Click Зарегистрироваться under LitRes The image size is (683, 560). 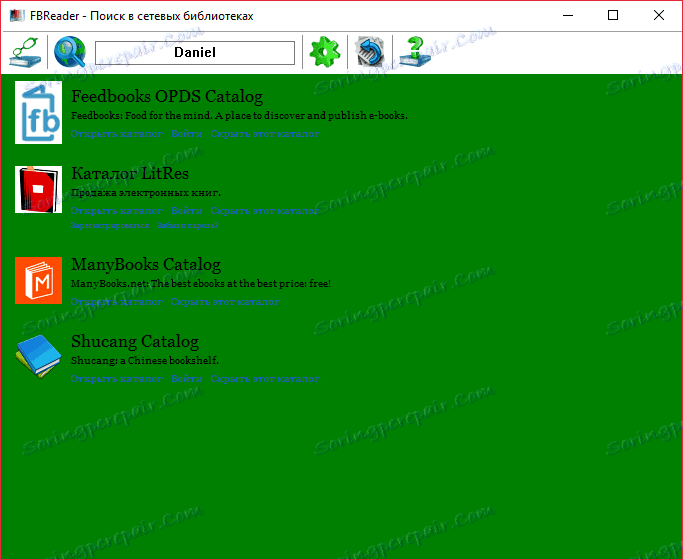(110, 226)
